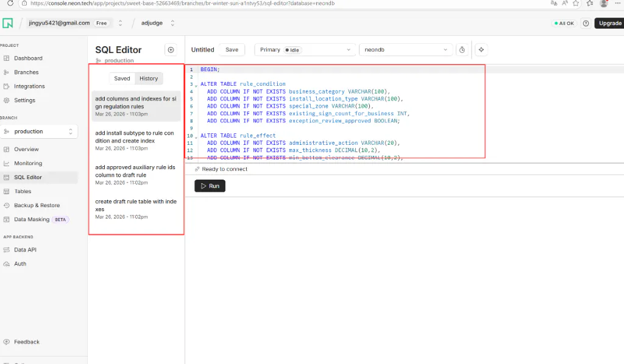
Task: Switch to the History tab
Action: [x=149, y=79]
